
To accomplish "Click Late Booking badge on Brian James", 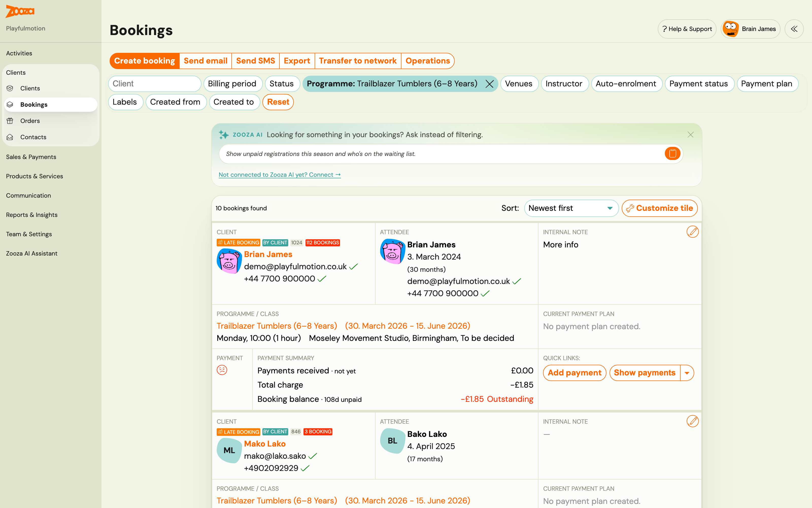I will pos(238,243).
